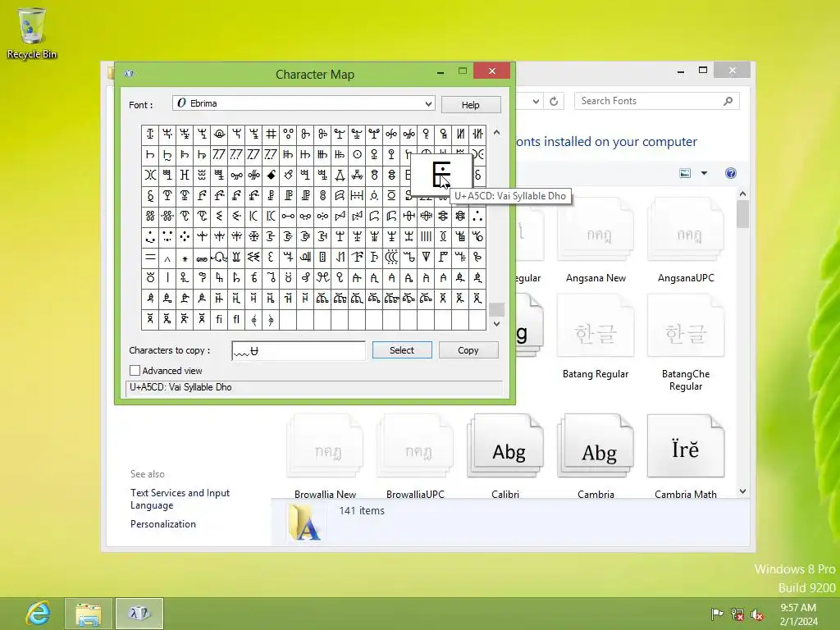Select the caret '^' character in grid
Viewport: 840px width, 630px height.
click(167, 258)
